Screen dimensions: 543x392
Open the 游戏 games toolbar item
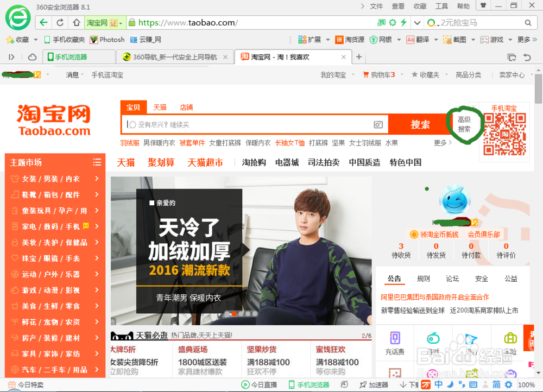click(492, 40)
